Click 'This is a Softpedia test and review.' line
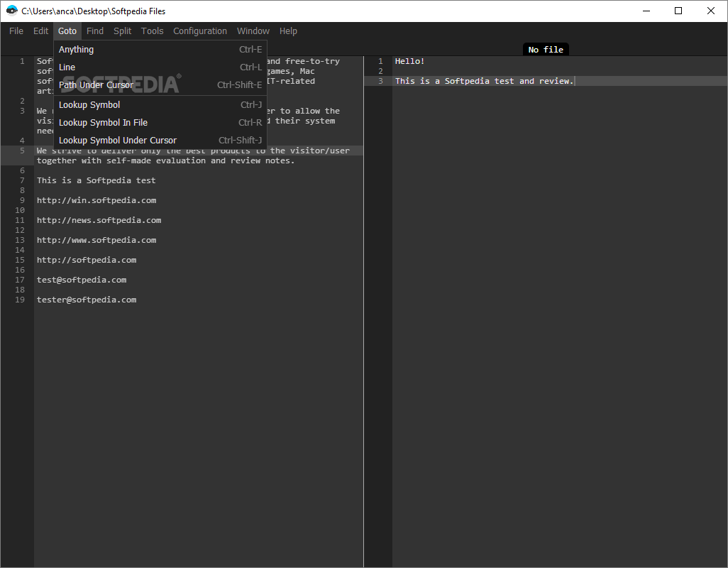Viewport: 728px width, 568px height. (484, 81)
